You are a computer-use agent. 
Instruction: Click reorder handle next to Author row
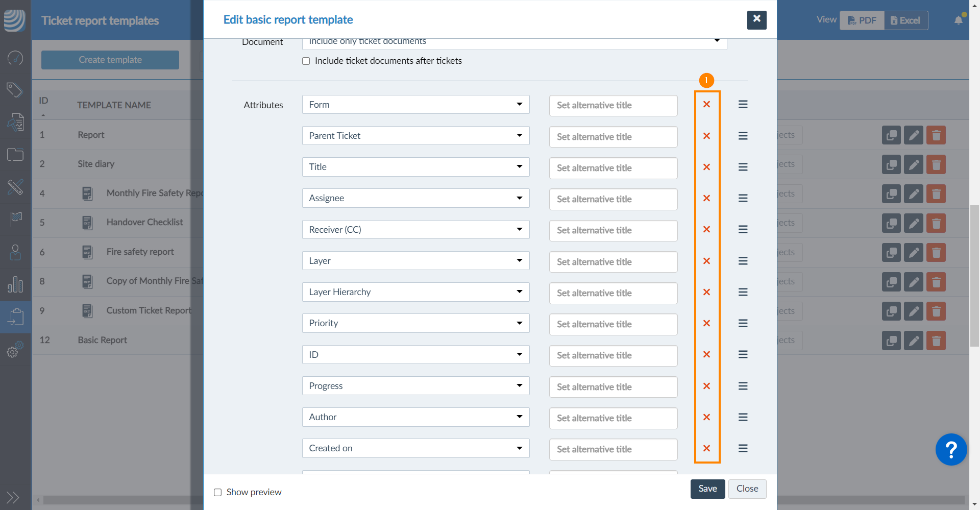pos(743,417)
